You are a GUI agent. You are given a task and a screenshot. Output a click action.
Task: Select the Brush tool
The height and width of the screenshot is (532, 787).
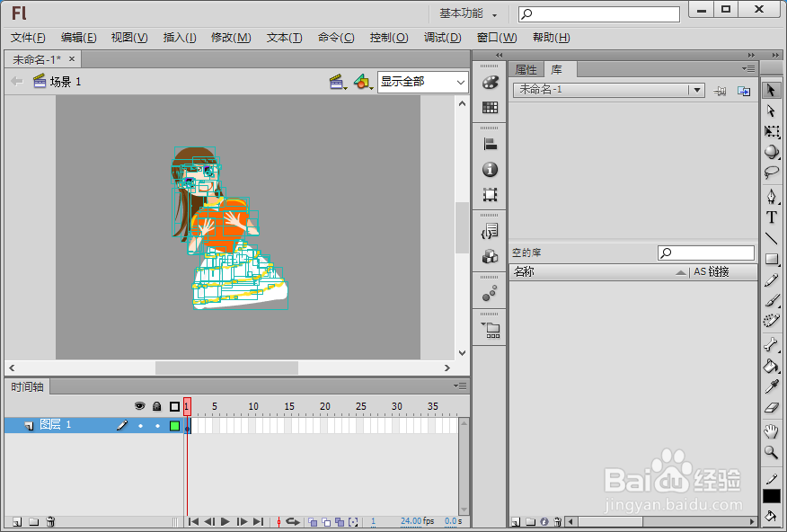pos(772,300)
